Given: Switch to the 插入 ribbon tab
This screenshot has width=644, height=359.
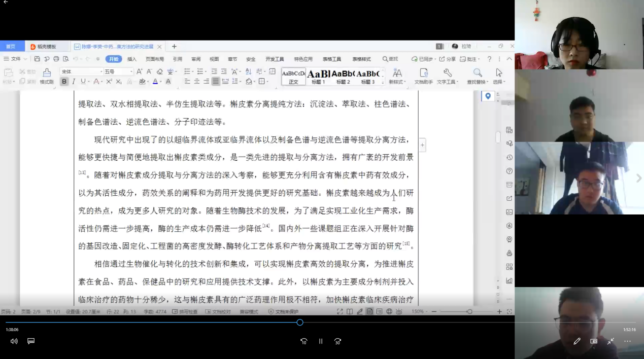Looking at the screenshot, I should pyautogui.click(x=132, y=59).
